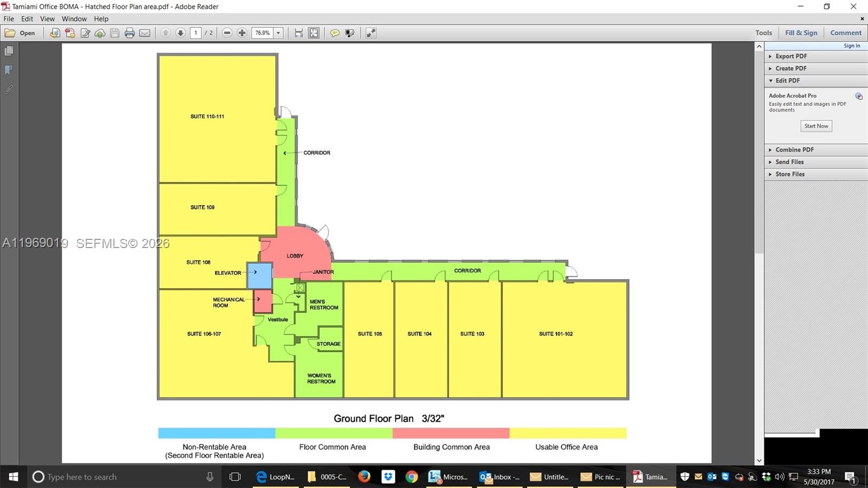This screenshot has height=488, width=868.
Task: Toggle fit one full page view
Action: click(314, 33)
